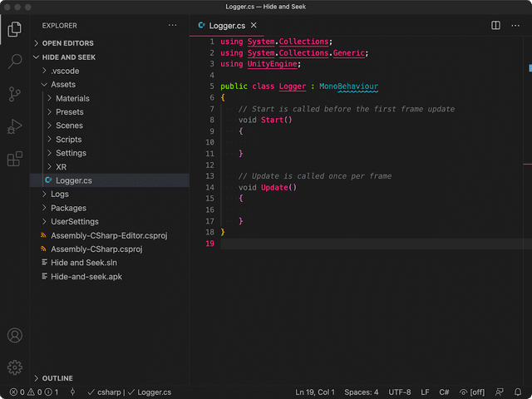
Task: Click Ln 19, Col 1 position indicator
Action: click(315, 392)
